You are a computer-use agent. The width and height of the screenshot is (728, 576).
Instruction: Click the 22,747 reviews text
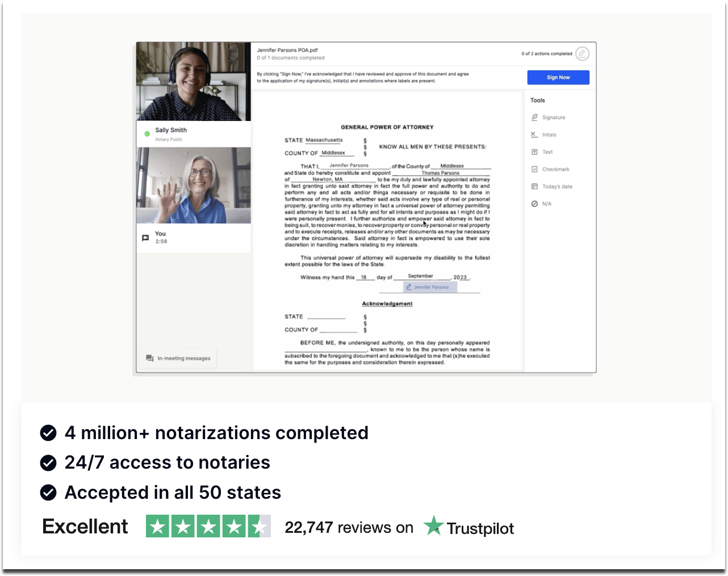(x=349, y=528)
